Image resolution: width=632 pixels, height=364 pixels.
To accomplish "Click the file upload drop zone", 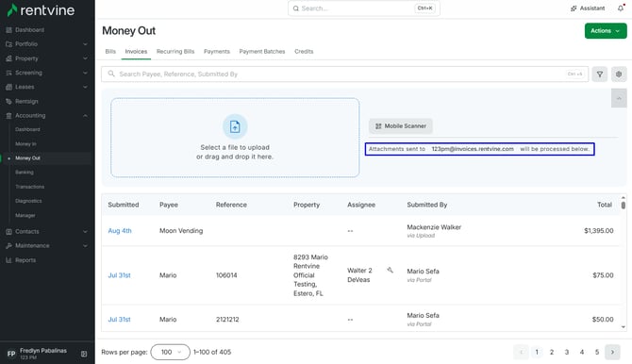I will (235, 138).
